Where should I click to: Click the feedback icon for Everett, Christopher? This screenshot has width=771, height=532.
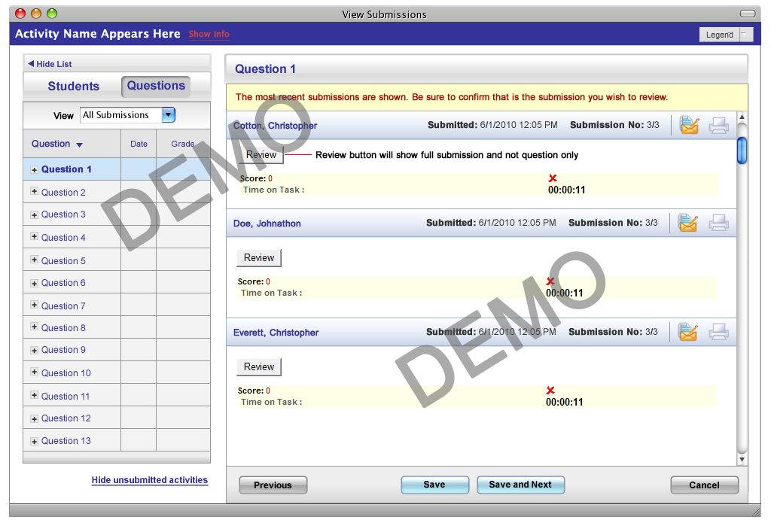click(687, 332)
